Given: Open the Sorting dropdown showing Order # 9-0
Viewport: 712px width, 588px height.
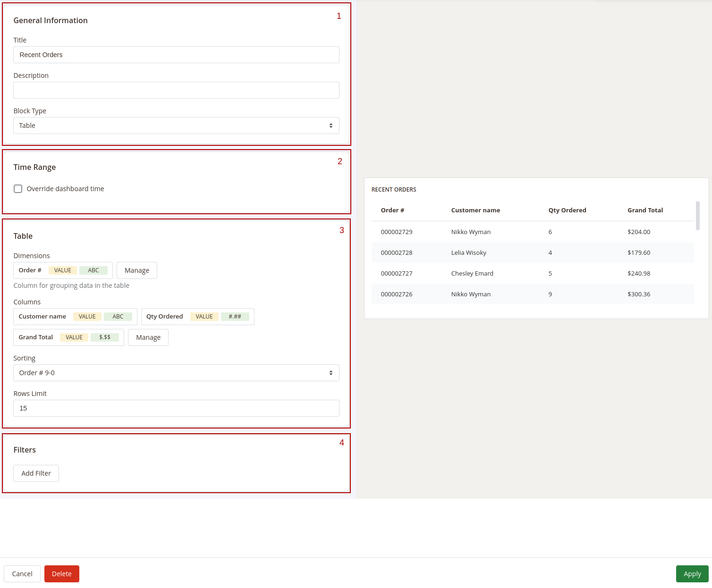Looking at the screenshot, I should point(176,372).
